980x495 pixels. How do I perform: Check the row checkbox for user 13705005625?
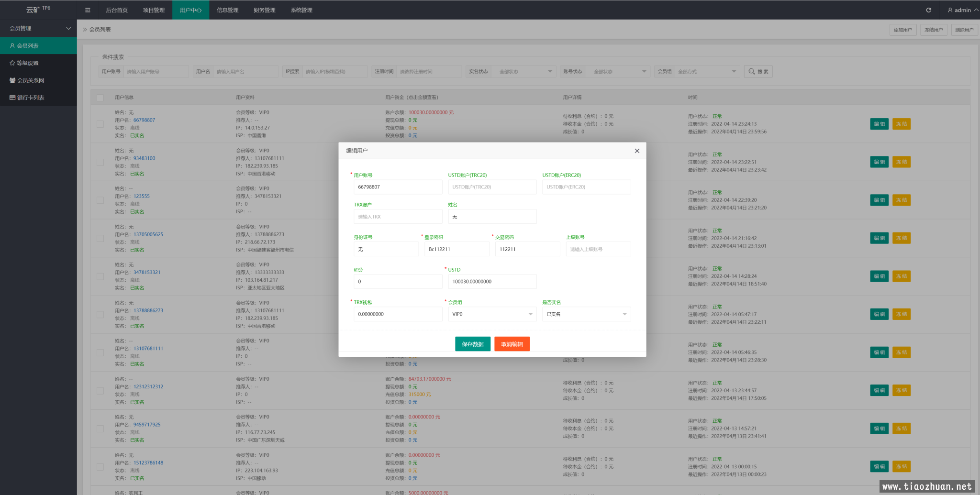click(100, 238)
